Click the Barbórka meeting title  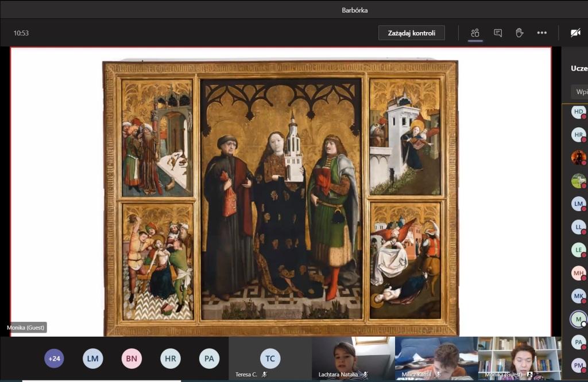pyautogui.click(x=354, y=10)
